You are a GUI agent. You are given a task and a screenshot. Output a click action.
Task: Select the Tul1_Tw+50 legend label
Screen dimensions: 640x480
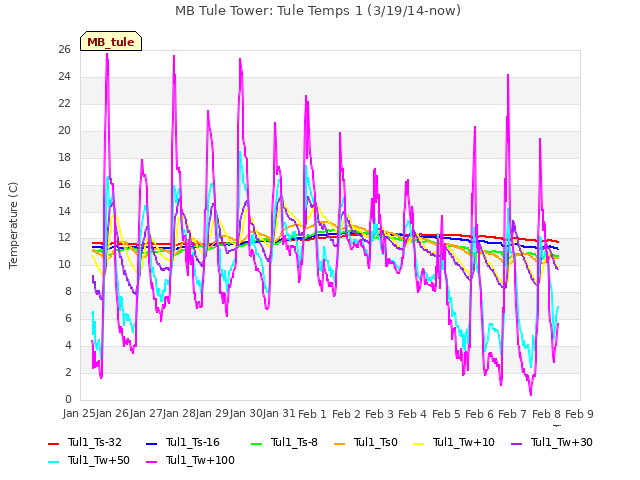click(x=99, y=460)
